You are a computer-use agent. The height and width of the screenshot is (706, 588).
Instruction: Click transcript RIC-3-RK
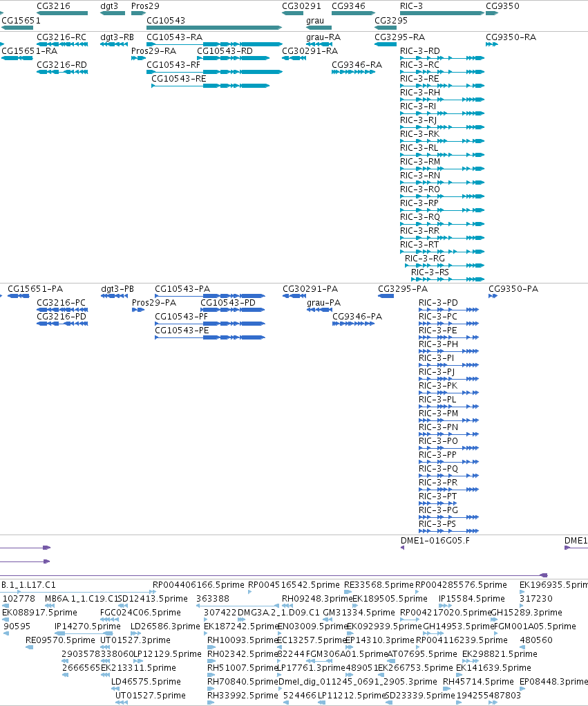coord(419,134)
